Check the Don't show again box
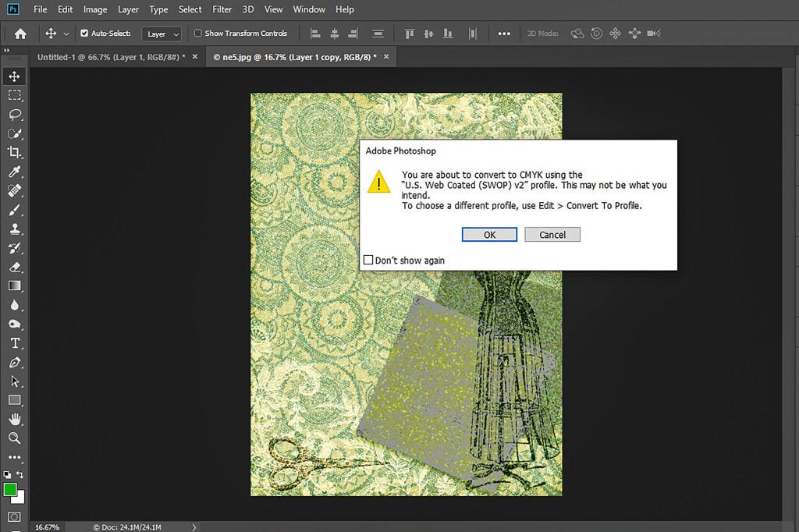This screenshot has width=799, height=532. (x=368, y=260)
